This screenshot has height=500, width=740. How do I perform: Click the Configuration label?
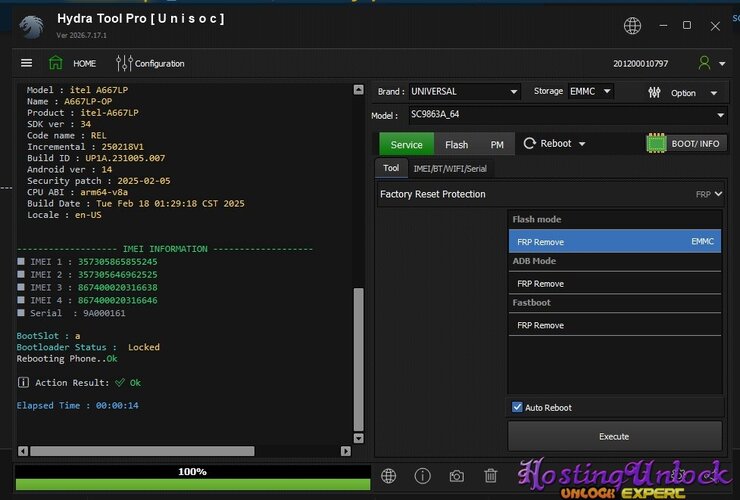coord(160,63)
